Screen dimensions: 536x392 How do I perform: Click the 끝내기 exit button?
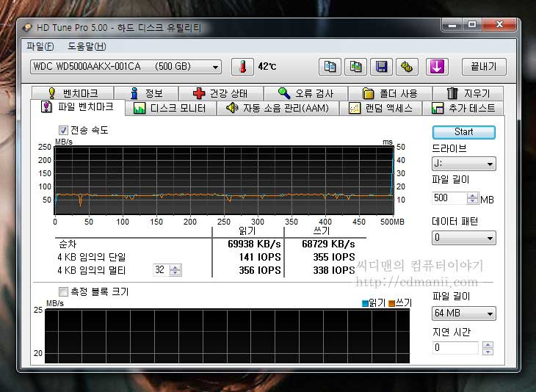[x=484, y=66]
